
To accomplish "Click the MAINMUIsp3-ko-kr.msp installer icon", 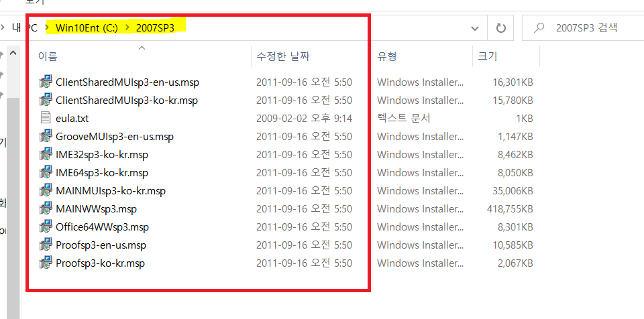I will [x=46, y=190].
